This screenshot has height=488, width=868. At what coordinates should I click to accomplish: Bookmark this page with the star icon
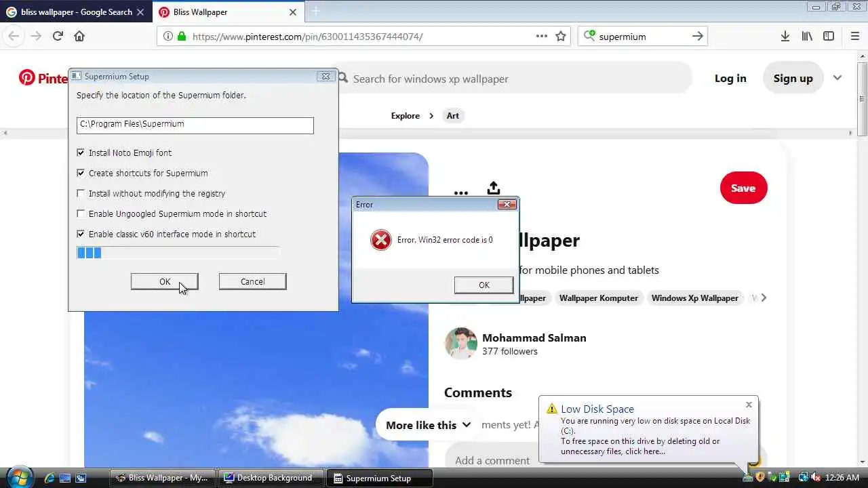pyautogui.click(x=561, y=36)
